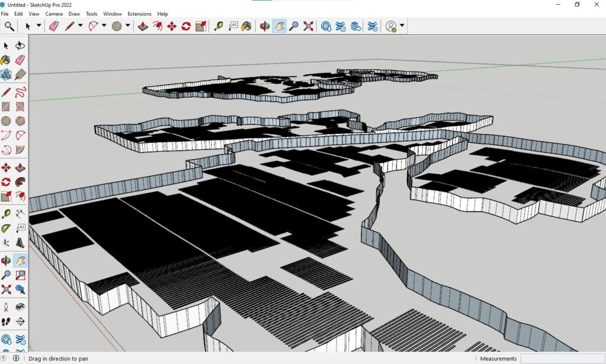606x364 pixels.
Task: Select the Zoom tool magnifier
Action: pyautogui.click(x=294, y=26)
